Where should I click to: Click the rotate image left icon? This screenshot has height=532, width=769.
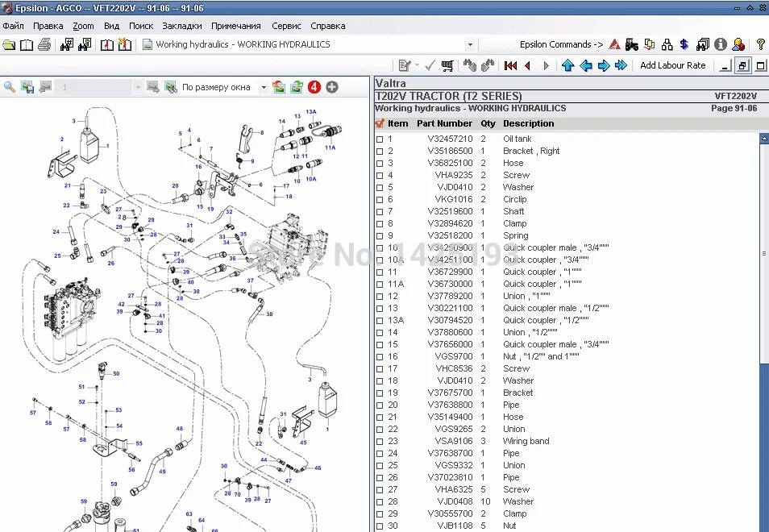click(x=279, y=87)
